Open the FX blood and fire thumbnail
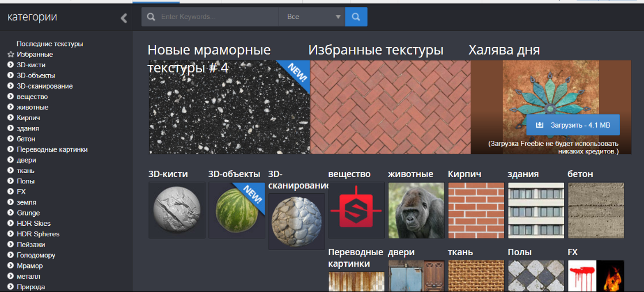 click(x=596, y=276)
